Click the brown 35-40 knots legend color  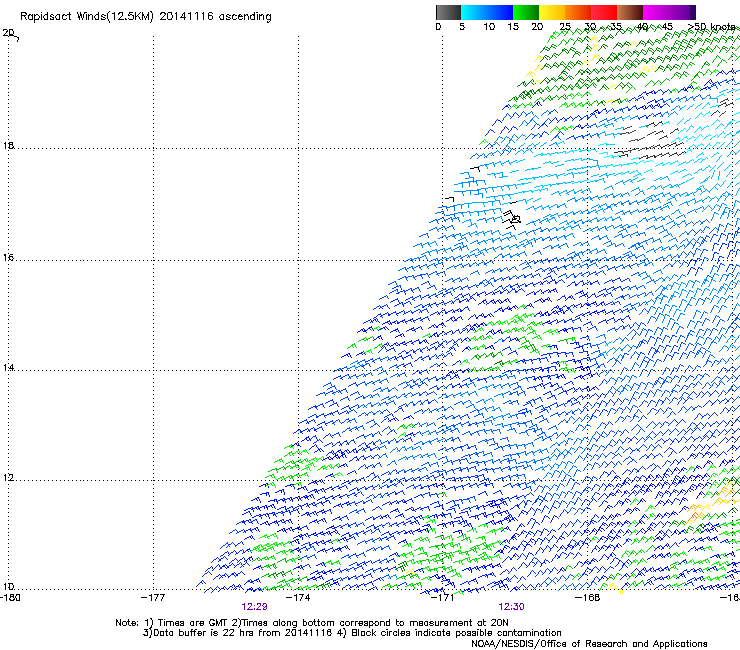(630, 12)
